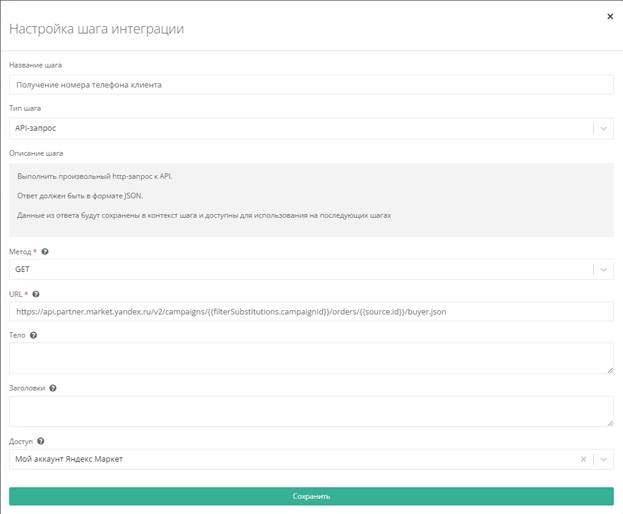The height and width of the screenshot is (514, 623).
Task: Show help tooltip for Заголовки field
Action: (x=53, y=388)
